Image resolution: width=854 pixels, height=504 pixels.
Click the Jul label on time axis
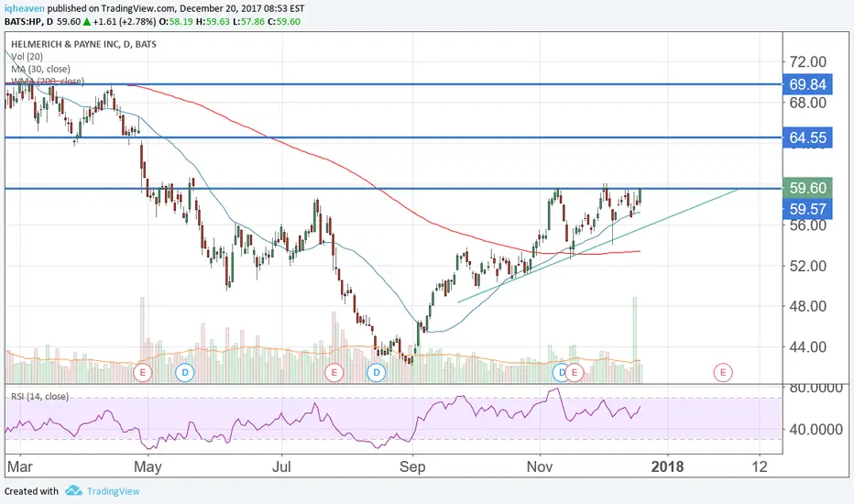pos(281,467)
